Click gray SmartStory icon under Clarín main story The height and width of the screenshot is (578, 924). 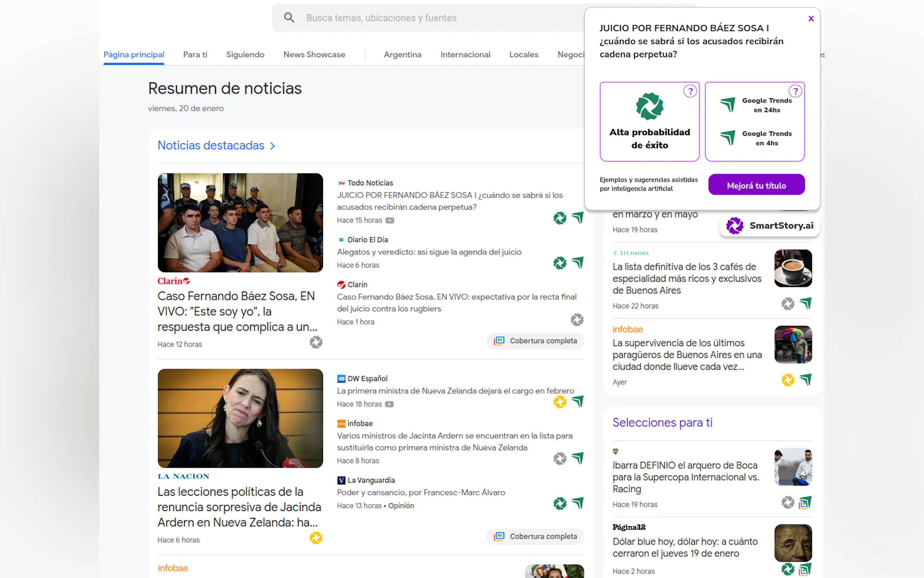pyautogui.click(x=316, y=342)
